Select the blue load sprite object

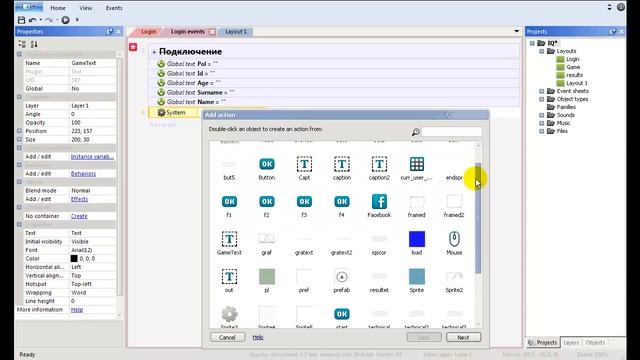coord(417,239)
